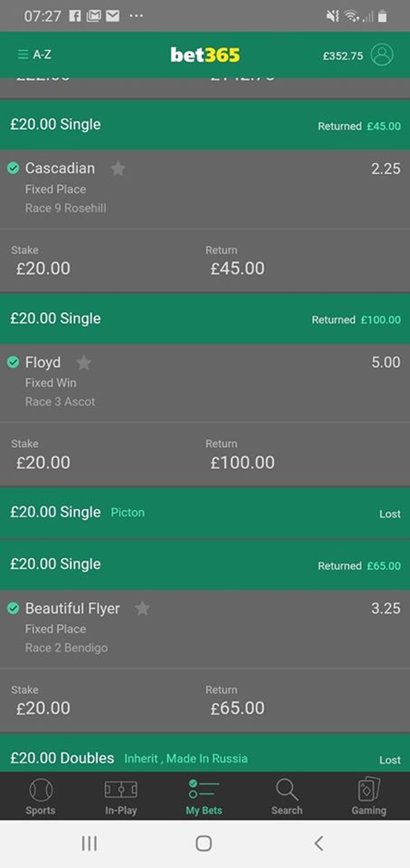Screen dimensions: 410x868
Task: Collapse the Floyd single returned £100.00 header
Action: 205,319
